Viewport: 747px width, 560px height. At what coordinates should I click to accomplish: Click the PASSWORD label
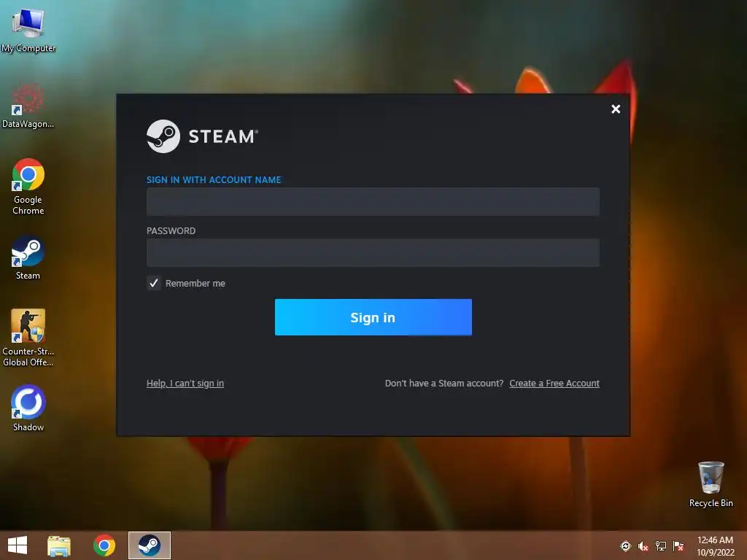(x=171, y=231)
